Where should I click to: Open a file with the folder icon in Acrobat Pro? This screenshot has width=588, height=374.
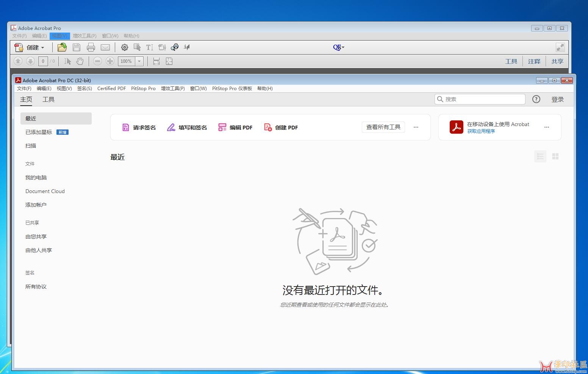(62, 47)
